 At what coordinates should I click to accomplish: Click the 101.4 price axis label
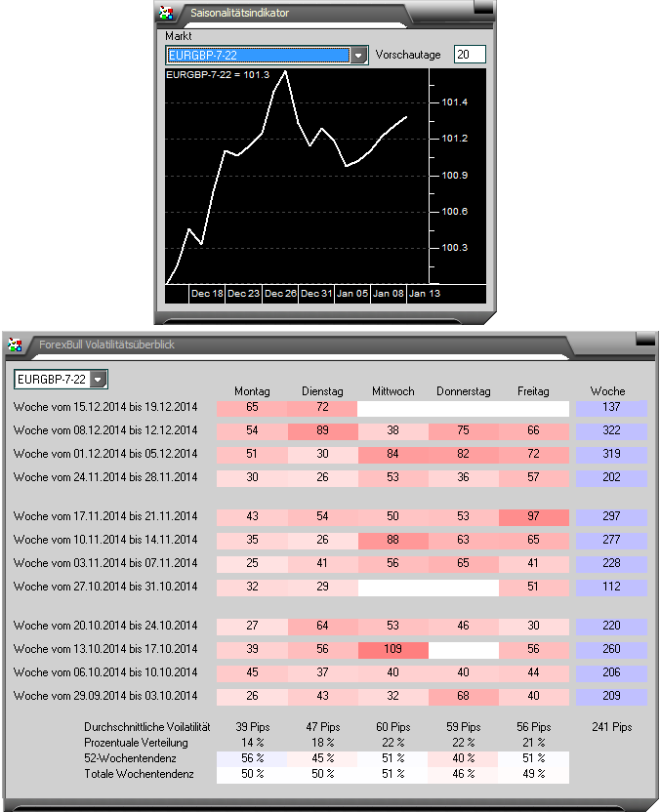click(454, 102)
